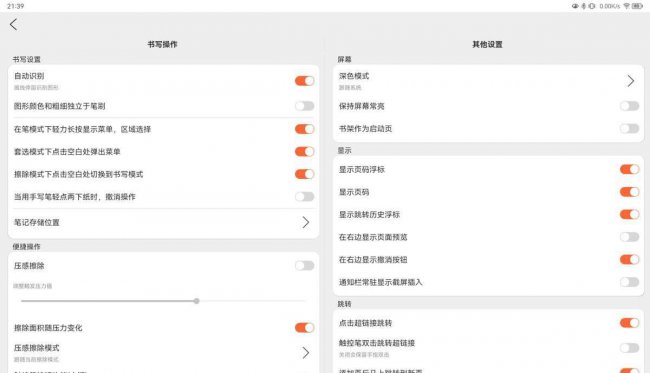Viewport: 650px width, 373px height.
Task: Enable 图形颜色和粗细独立于笔刷 switch
Action: [x=305, y=106]
